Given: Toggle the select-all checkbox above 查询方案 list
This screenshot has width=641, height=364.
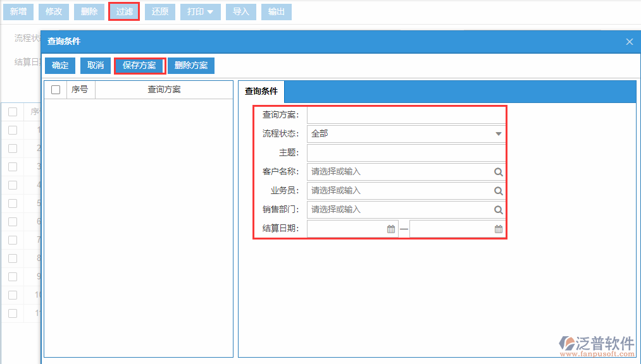Looking at the screenshot, I should tap(54, 89).
